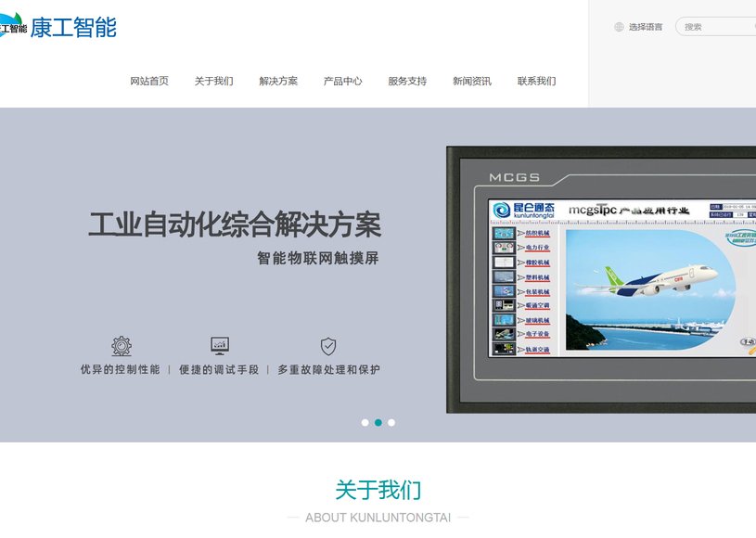
Task: Go to the 联系我们 navigation link
Action: click(x=537, y=81)
